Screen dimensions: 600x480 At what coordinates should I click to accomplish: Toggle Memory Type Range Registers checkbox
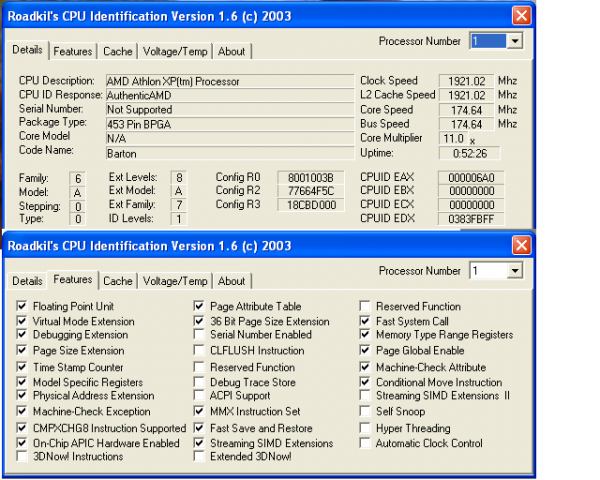(365, 334)
